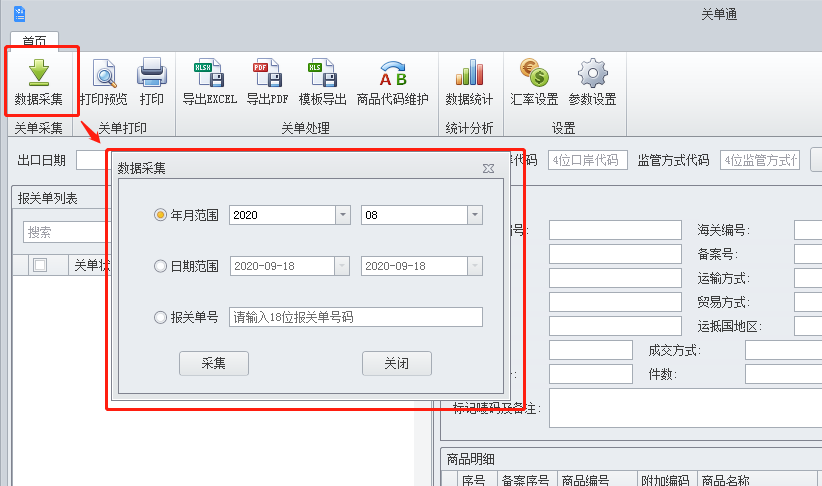The image size is (822, 486).
Task: Click the 商品编号 column header
Action: 597,479
